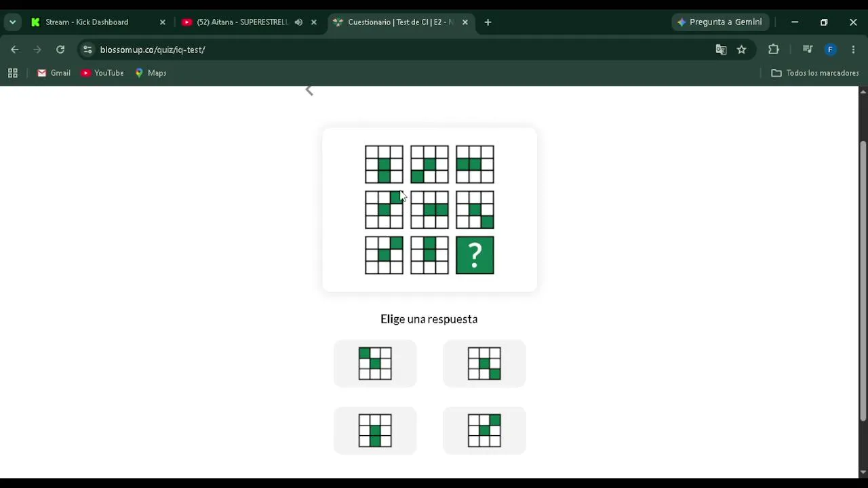The image size is (868, 488).
Task: Select answer with top-left and center green
Action: 375,363
